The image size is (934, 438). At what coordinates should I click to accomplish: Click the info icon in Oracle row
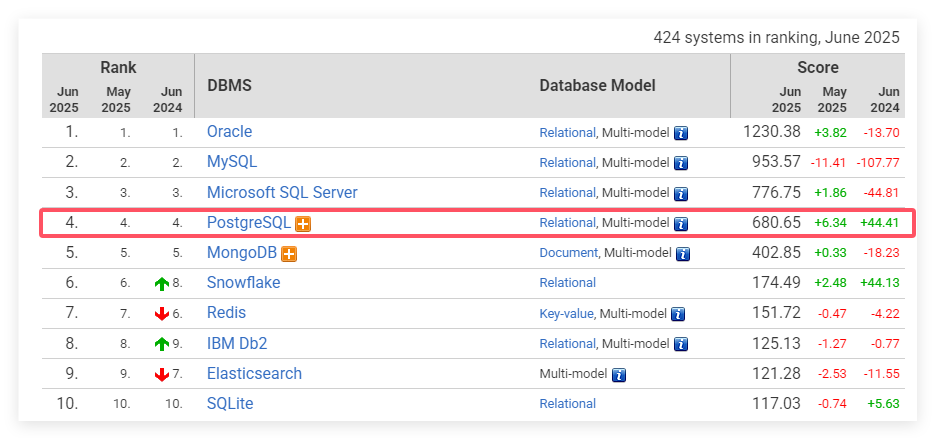[681, 133]
